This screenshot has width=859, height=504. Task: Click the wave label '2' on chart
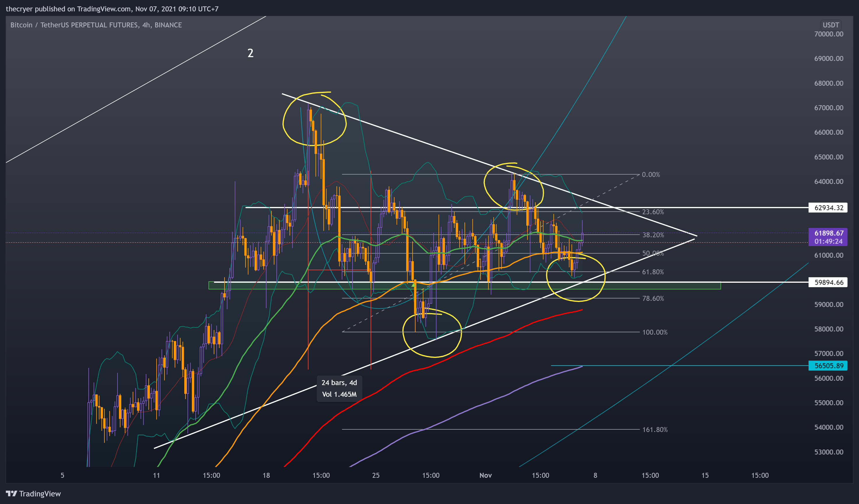point(250,53)
